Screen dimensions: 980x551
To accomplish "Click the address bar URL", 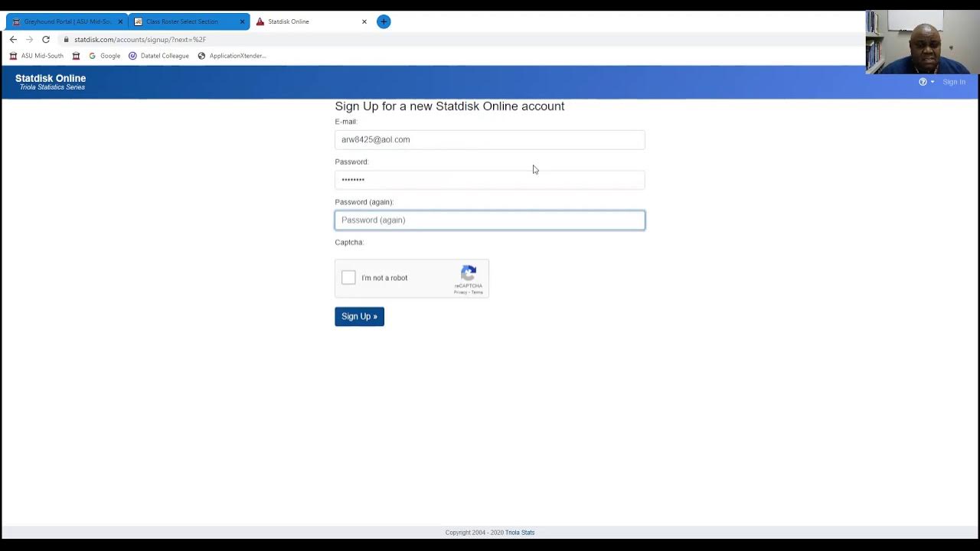I will 140,39.
